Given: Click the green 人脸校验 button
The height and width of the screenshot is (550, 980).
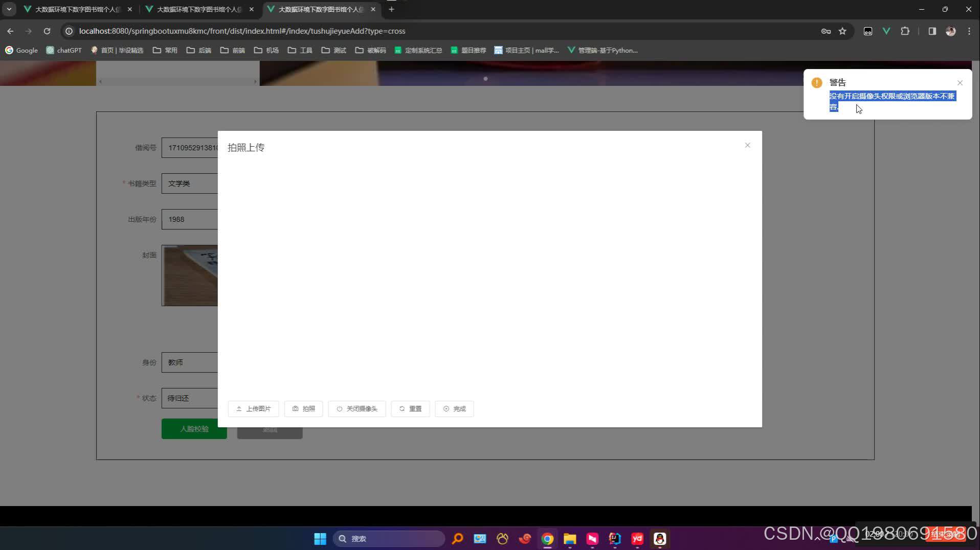Looking at the screenshot, I should (193, 429).
